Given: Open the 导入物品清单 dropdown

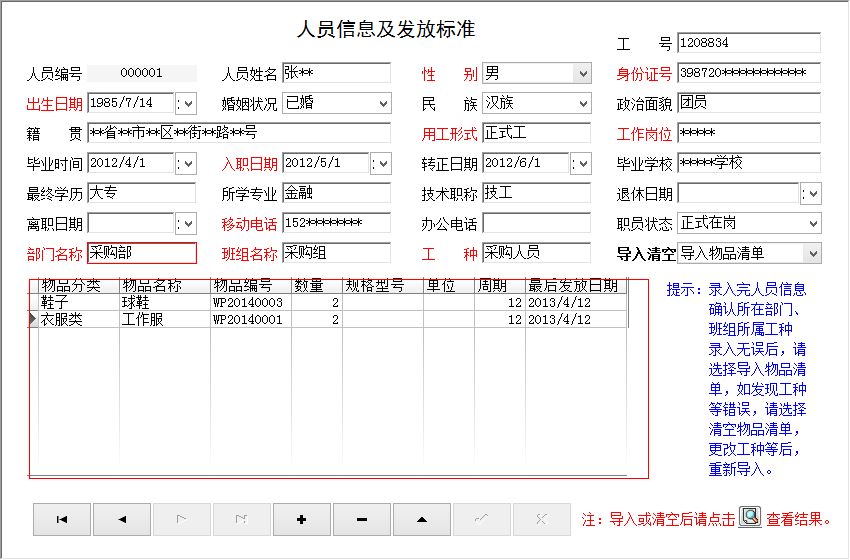Looking at the screenshot, I should (x=811, y=253).
